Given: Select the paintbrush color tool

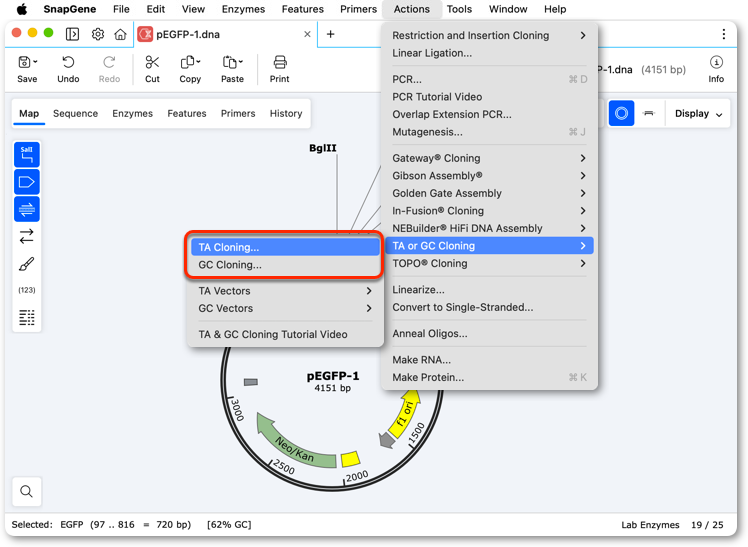Looking at the screenshot, I should (x=27, y=264).
